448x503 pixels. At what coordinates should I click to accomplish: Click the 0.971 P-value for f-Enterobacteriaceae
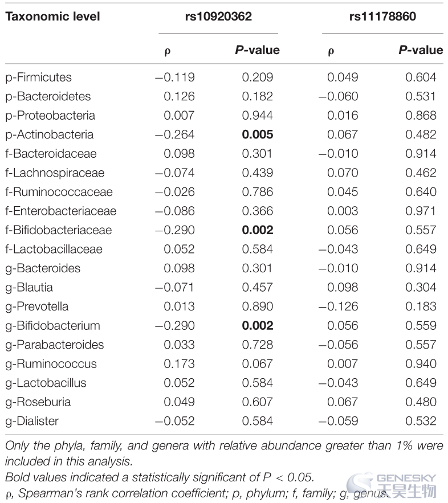point(421,211)
